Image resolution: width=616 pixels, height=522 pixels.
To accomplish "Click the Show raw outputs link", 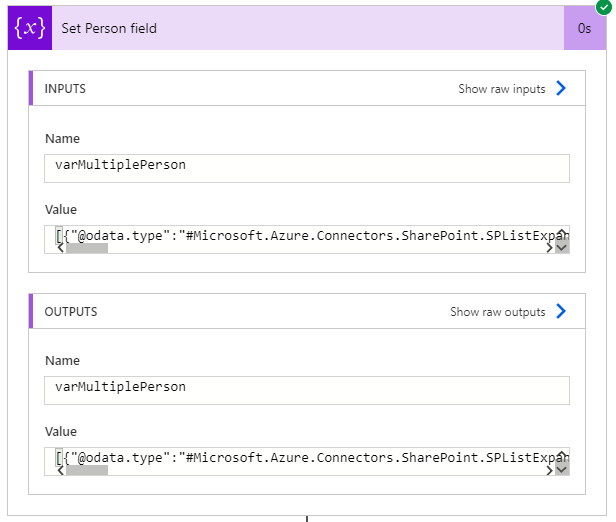I will (497, 312).
